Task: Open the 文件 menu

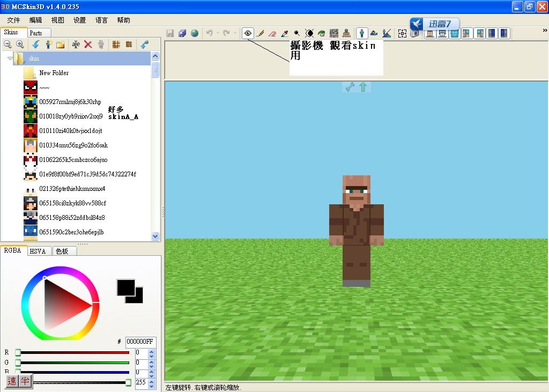Action: coord(13,20)
